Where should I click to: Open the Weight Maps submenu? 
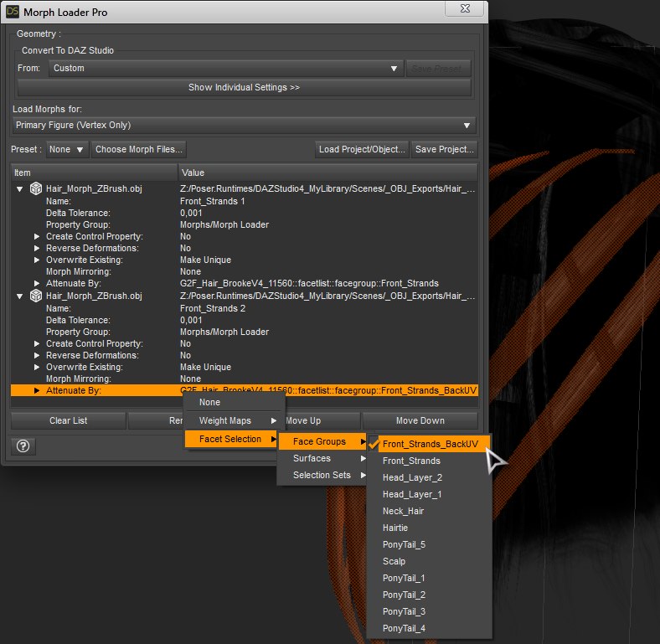234,420
